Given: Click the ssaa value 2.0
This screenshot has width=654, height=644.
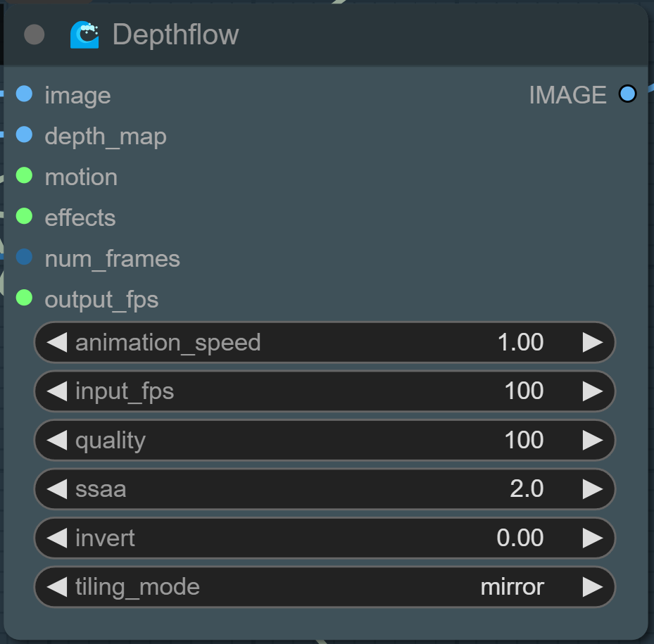Looking at the screenshot, I should [527, 489].
